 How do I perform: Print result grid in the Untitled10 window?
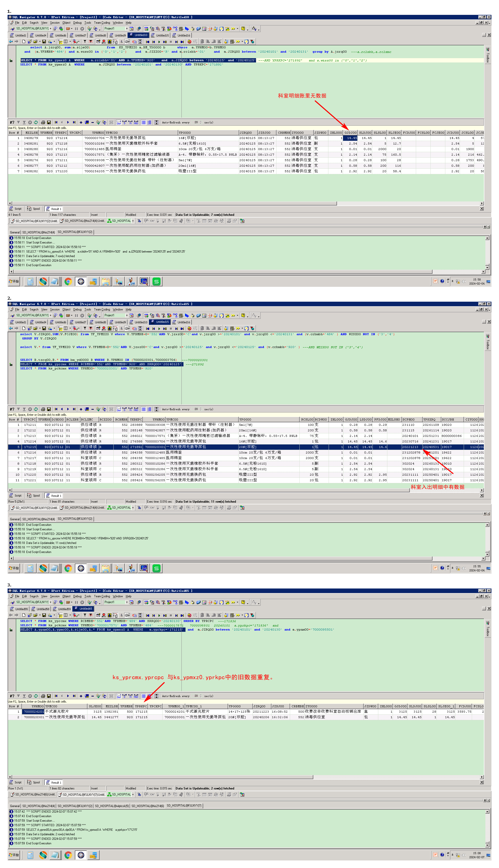(x=43, y=122)
